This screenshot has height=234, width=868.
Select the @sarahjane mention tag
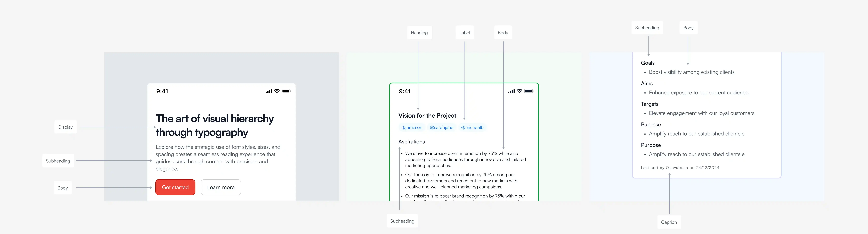[x=441, y=128]
